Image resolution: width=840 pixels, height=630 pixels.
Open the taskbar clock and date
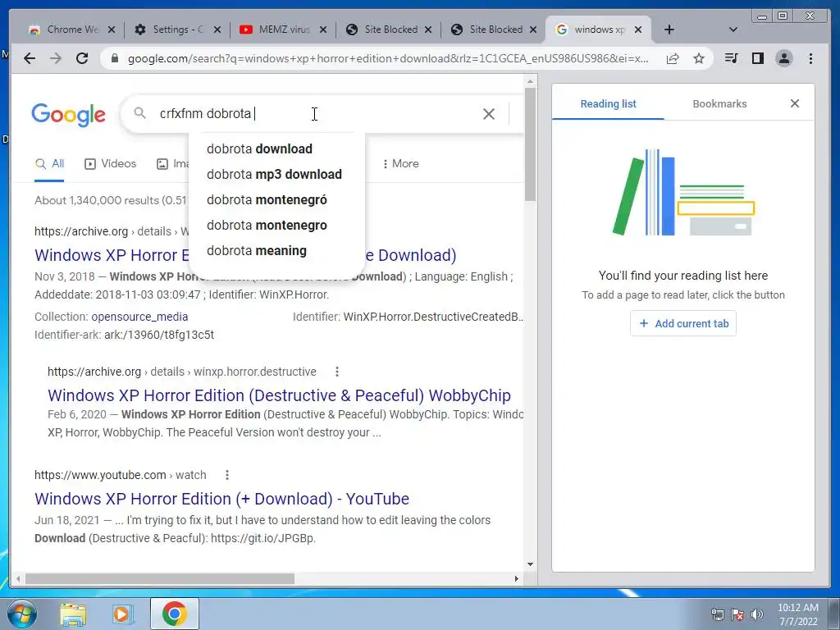[x=797, y=614]
